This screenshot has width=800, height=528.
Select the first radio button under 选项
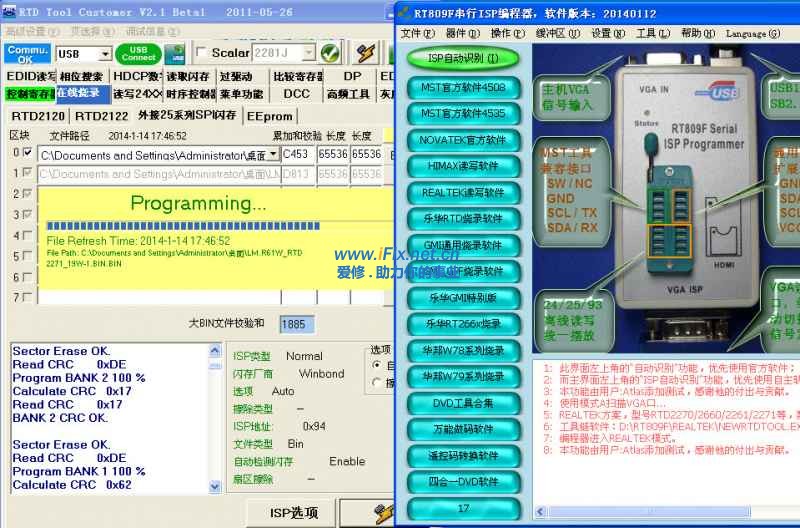coord(377,365)
